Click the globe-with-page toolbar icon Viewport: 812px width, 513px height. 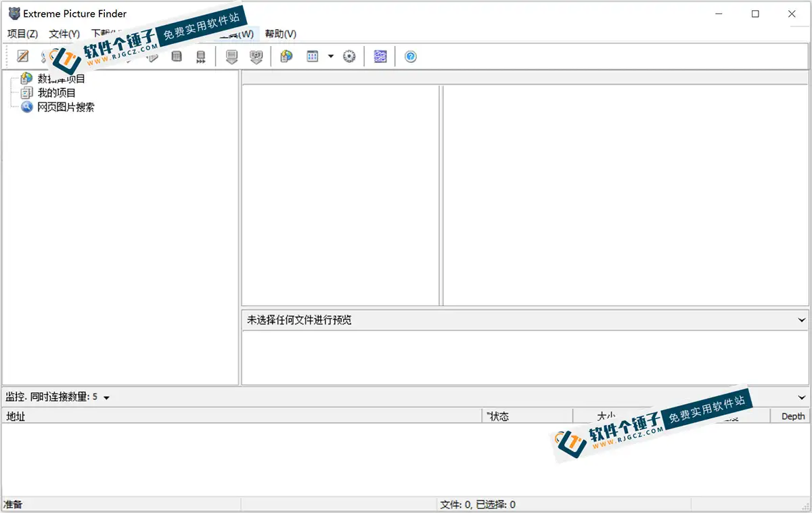pyautogui.click(x=287, y=57)
